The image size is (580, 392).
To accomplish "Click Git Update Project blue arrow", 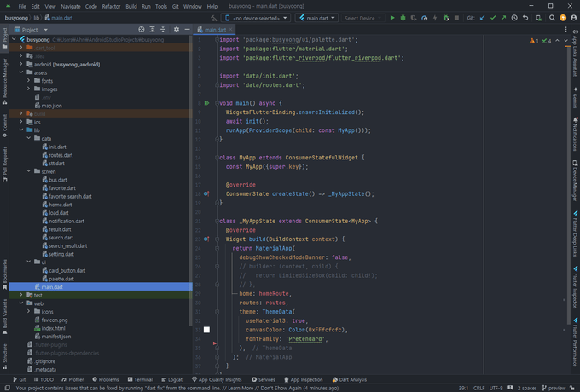I will (x=483, y=18).
